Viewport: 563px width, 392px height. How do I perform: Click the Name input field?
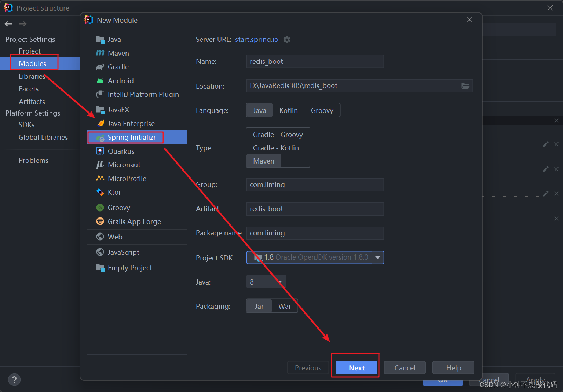(315, 62)
